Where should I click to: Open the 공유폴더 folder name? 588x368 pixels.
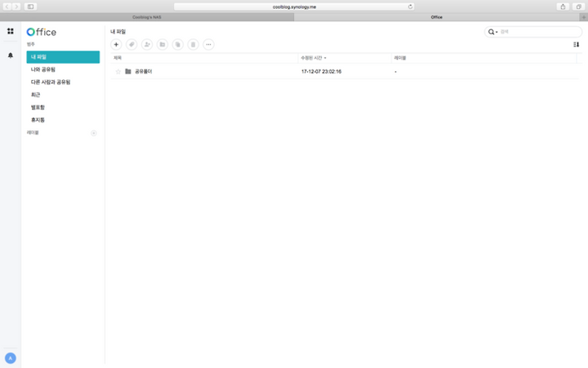tap(143, 71)
